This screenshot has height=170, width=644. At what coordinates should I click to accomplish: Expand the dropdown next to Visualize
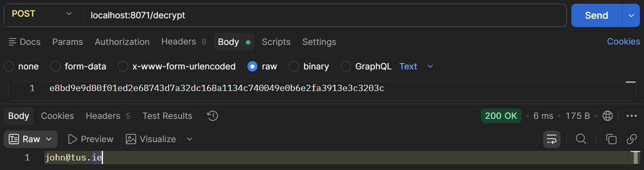[190, 139]
